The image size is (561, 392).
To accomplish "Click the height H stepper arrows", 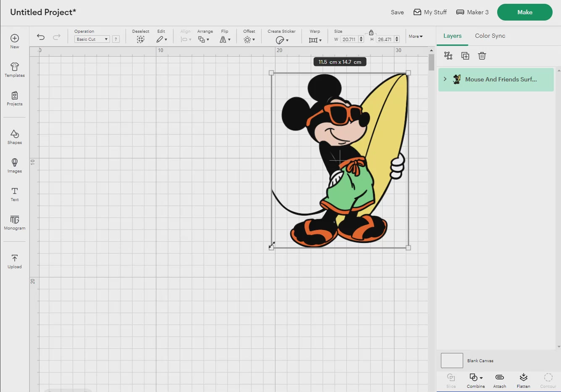I will click(397, 39).
